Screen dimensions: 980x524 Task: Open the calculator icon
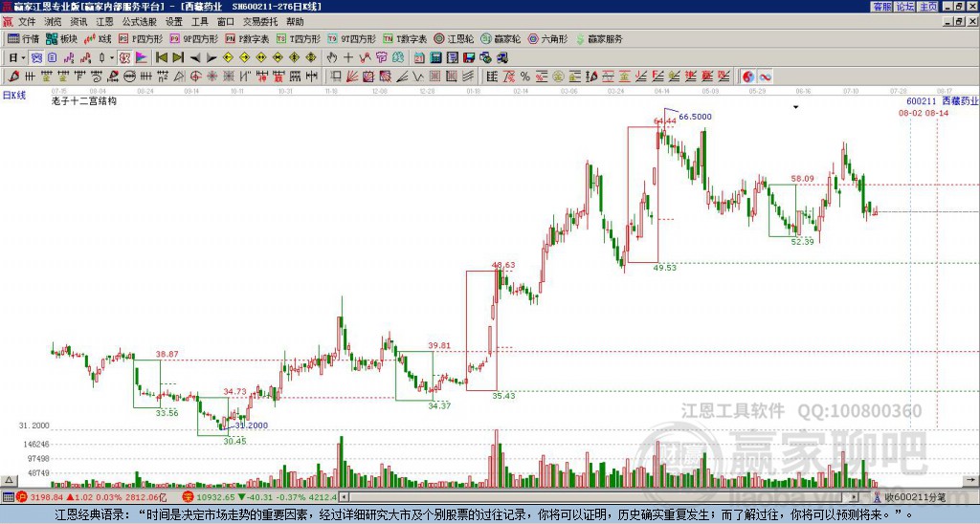(435, 58)
